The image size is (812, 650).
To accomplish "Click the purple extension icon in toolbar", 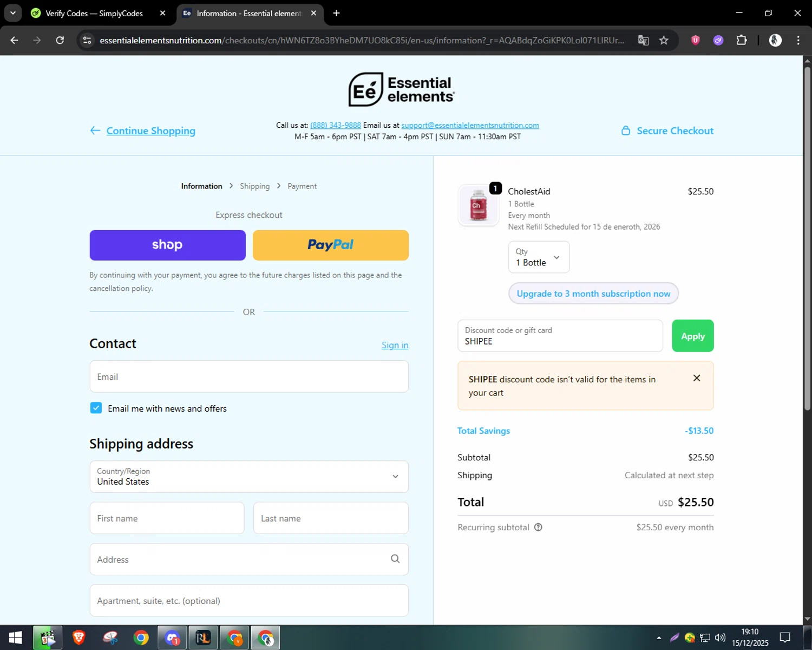I will [718, 40].
